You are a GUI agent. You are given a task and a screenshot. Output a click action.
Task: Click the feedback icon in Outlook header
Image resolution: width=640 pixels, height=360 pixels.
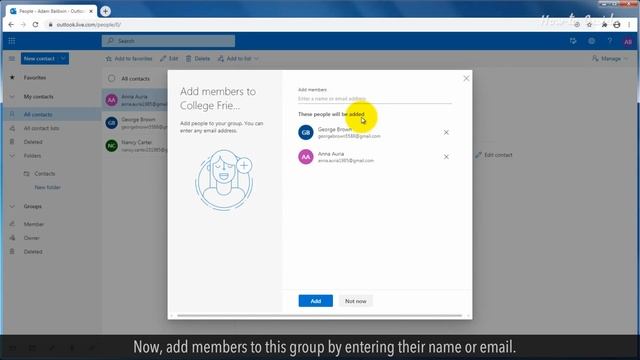click(573, 41)
